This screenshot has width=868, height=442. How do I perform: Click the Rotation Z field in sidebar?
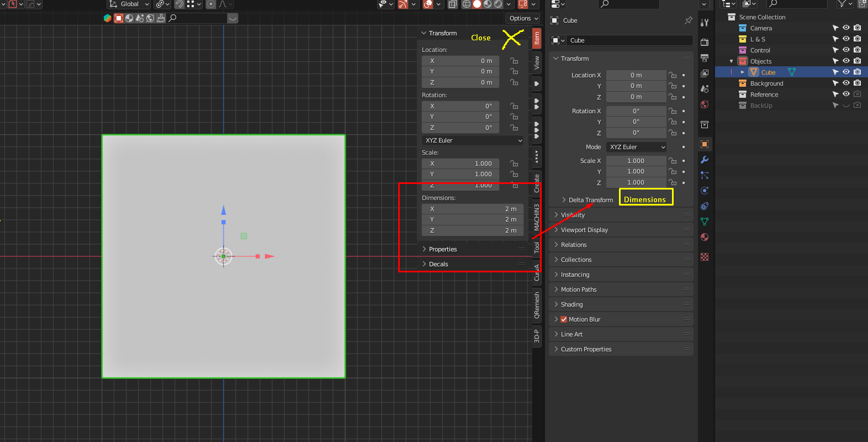coord(461,128)
